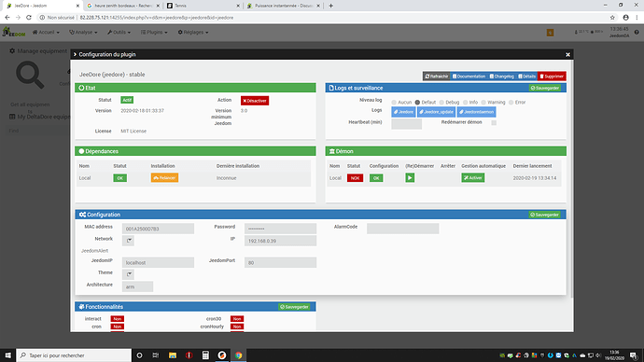Click the MAC address input field

[158, 229]
